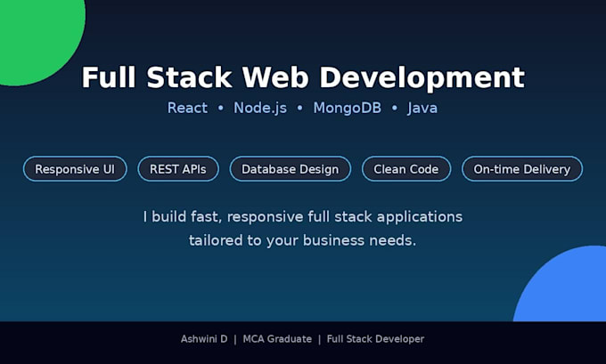Click the MongoDB technology label
The height and width of the screenshot is (364, 606).
347,108
